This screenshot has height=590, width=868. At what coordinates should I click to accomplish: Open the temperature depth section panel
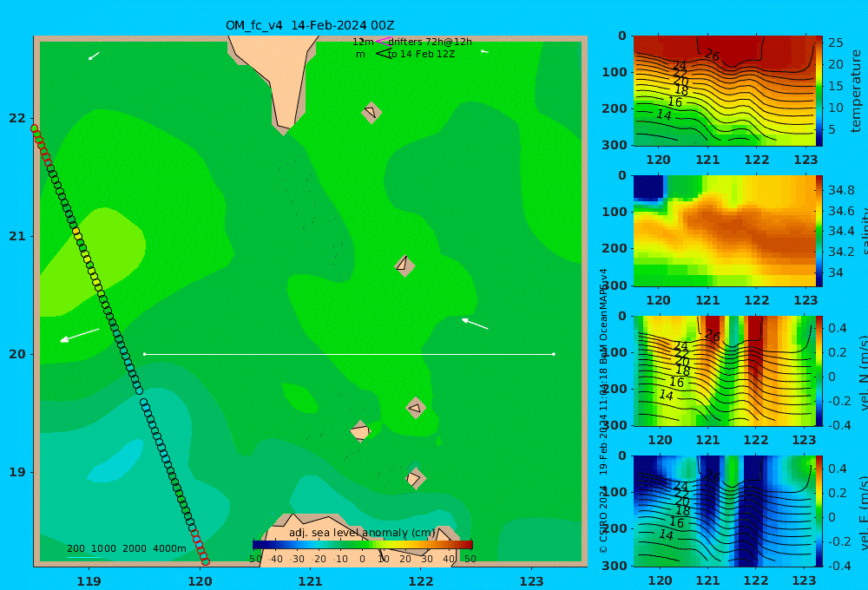tap(725, 91)
